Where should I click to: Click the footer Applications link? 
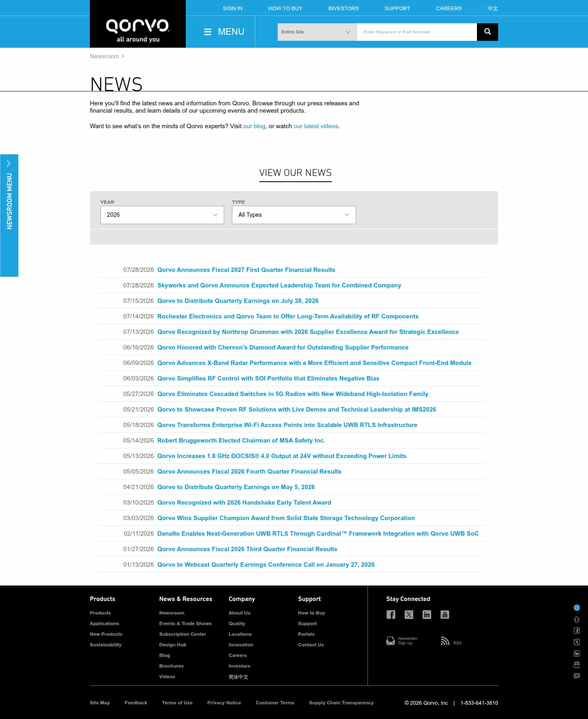(x=105, y=623)
